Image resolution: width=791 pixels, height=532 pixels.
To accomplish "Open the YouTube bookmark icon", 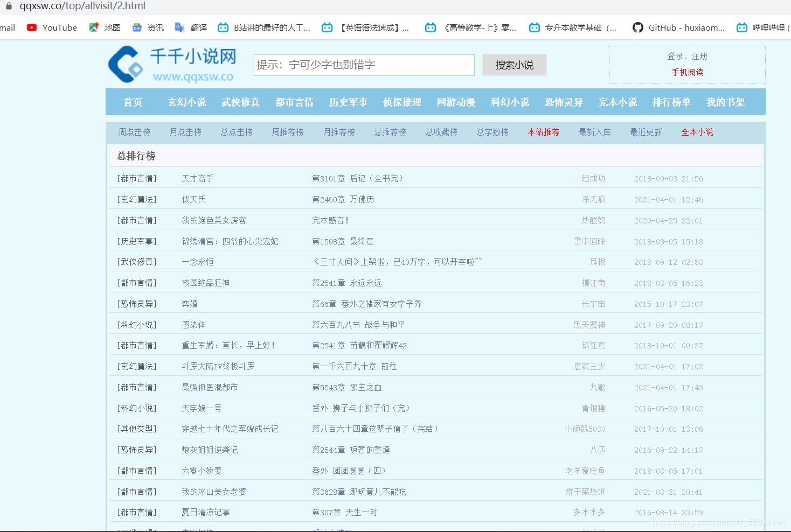I will tap(32, 27).
